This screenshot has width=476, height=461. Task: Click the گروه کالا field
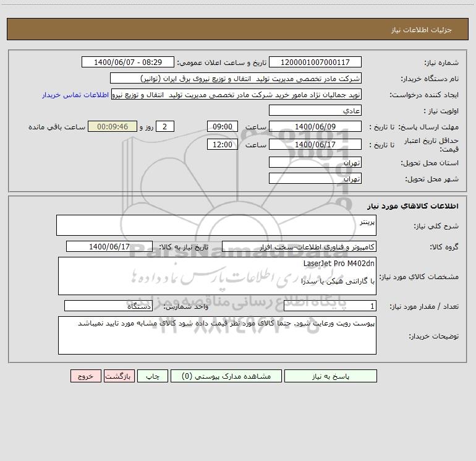point(299,246)
